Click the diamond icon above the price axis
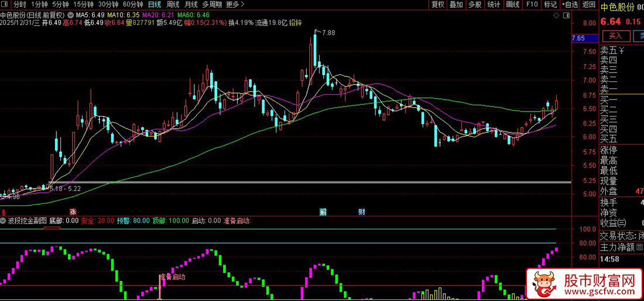This screenshot has width=644, height=301. click(x=557, y=17)
